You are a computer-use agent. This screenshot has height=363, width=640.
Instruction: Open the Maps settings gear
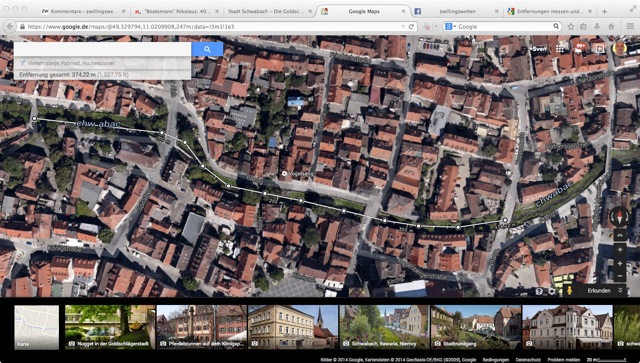pyautogui.click(x=552, y=291)
